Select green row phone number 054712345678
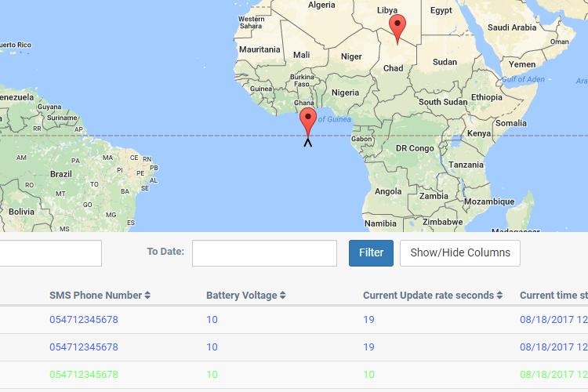The height and width of the screenshot is (392, 588). [84, 375]
